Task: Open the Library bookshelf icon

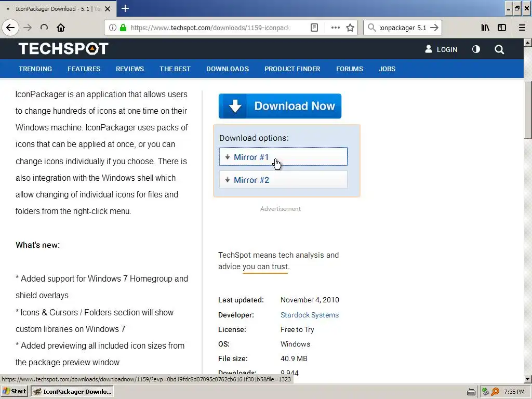Action: (x=485, y=28)
